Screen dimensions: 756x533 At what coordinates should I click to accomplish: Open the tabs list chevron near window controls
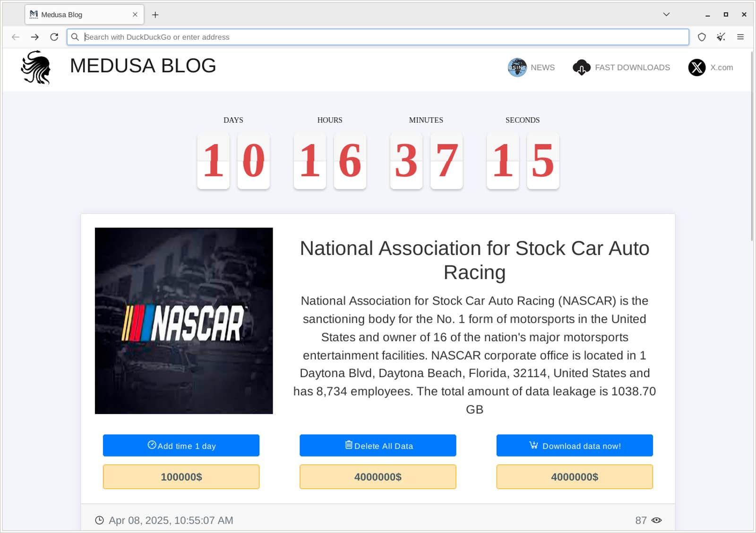pyautogui.click(x=666, y=15)
